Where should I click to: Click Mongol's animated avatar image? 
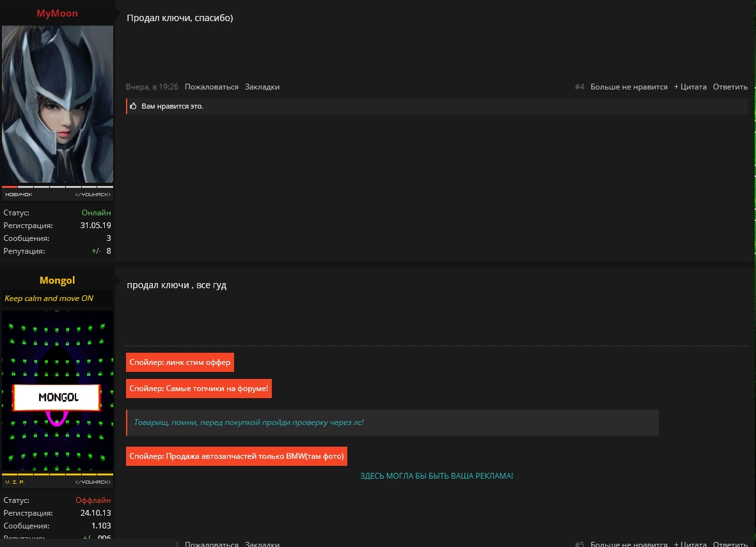58,390
